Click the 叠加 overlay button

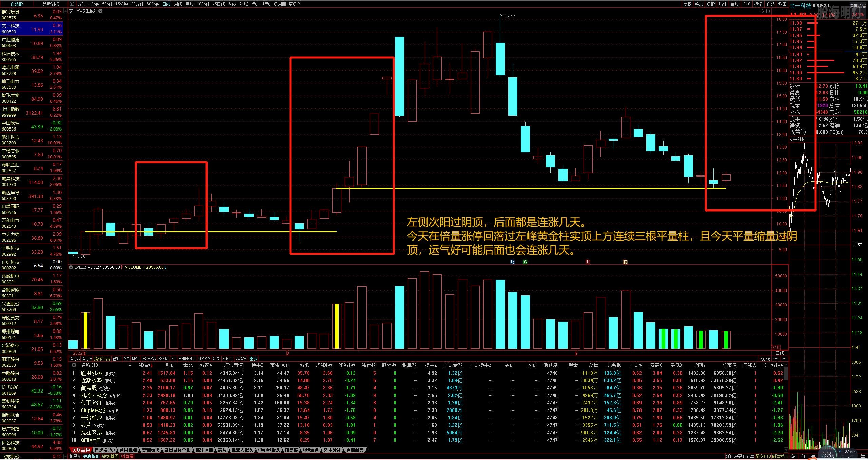coord(699,4)
